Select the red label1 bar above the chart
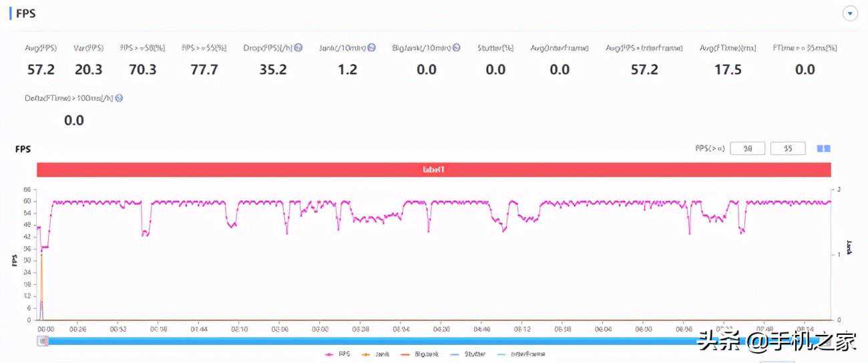 [x=433, y=170]
